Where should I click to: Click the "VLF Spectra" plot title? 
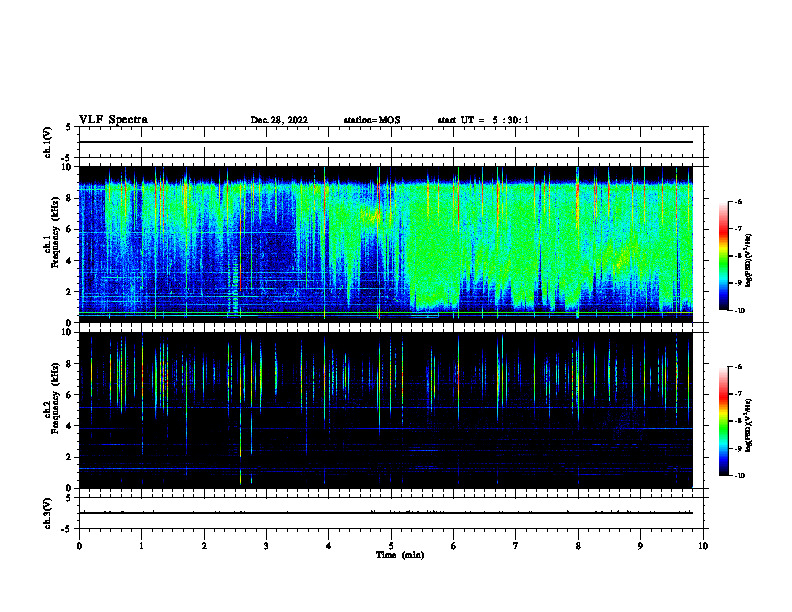click(x=113, y=120)
